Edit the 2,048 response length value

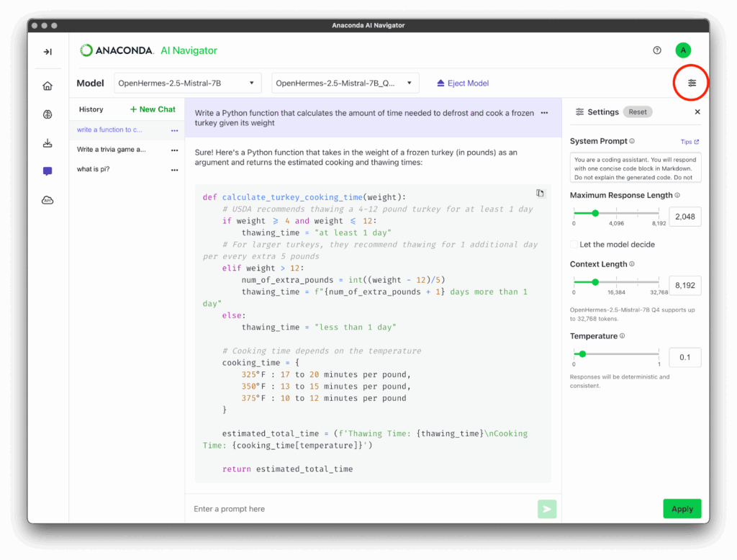coord(685,217)
